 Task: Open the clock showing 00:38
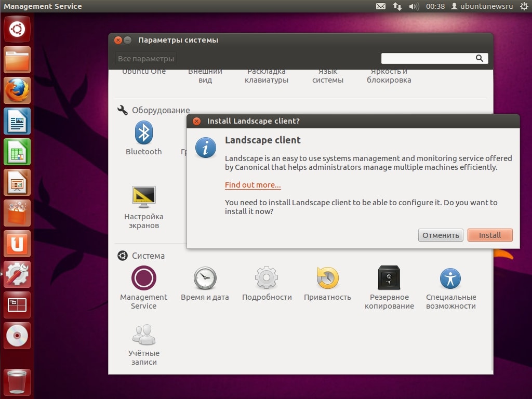[435, 6]
